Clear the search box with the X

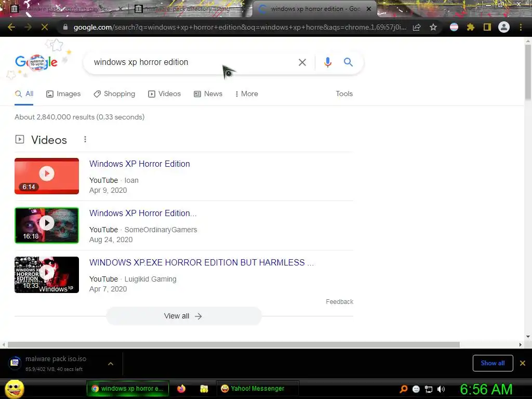302,62
